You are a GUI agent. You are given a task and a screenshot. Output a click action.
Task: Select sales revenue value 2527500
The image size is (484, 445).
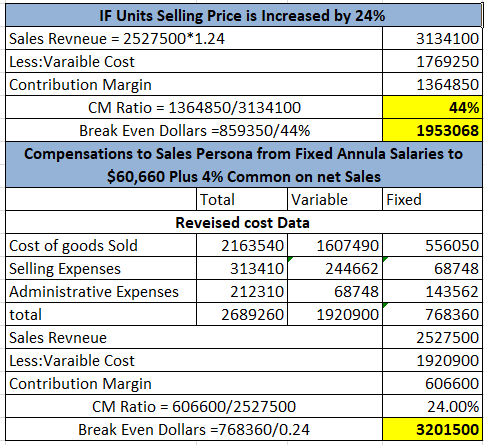coord(432,337)
